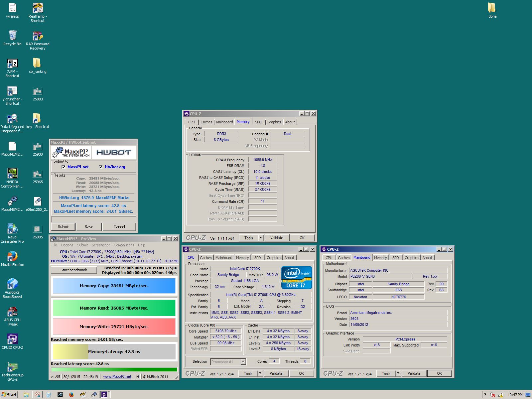
Task: Click the Memory-Copy result bar
Action: (114, 286)
